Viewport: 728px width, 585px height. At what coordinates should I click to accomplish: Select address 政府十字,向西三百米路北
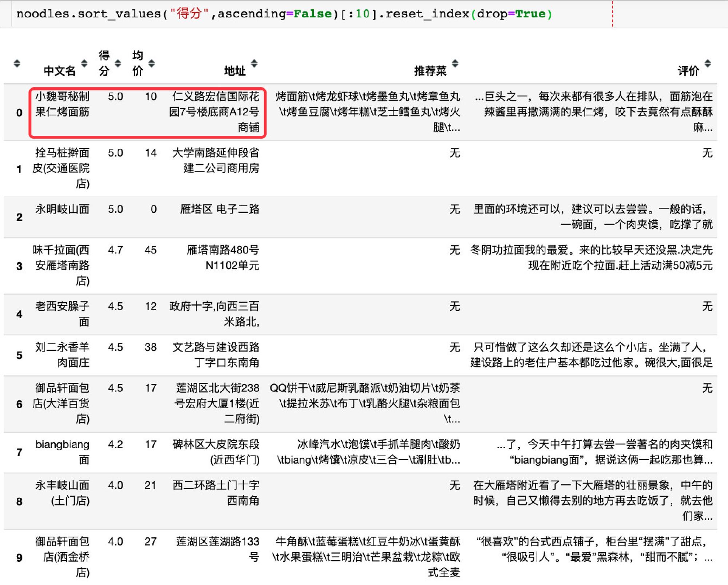coord(214,314)
